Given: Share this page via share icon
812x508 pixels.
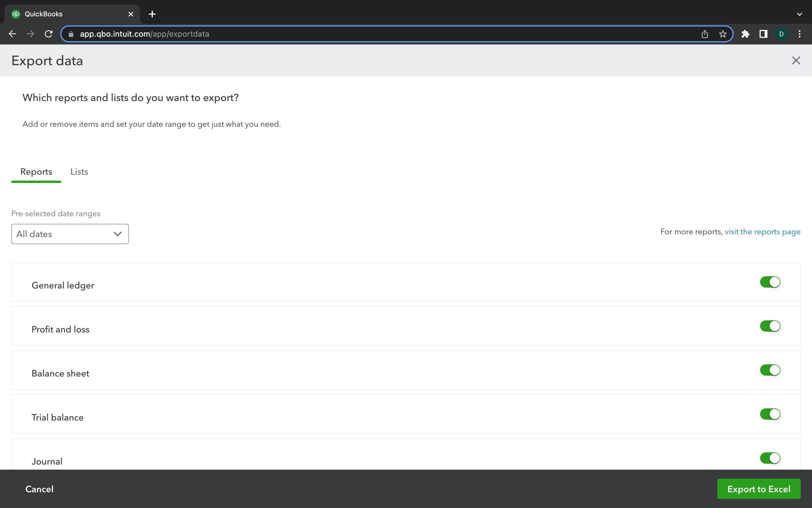Looking at the screenshot, I should (705, 34).
